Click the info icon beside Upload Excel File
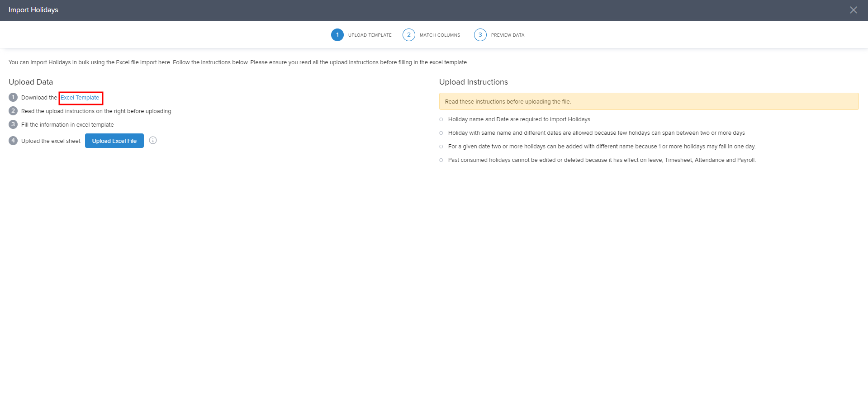Image resolution: width=868 pixels, height=417 pixels. click(x=153, y=141)
